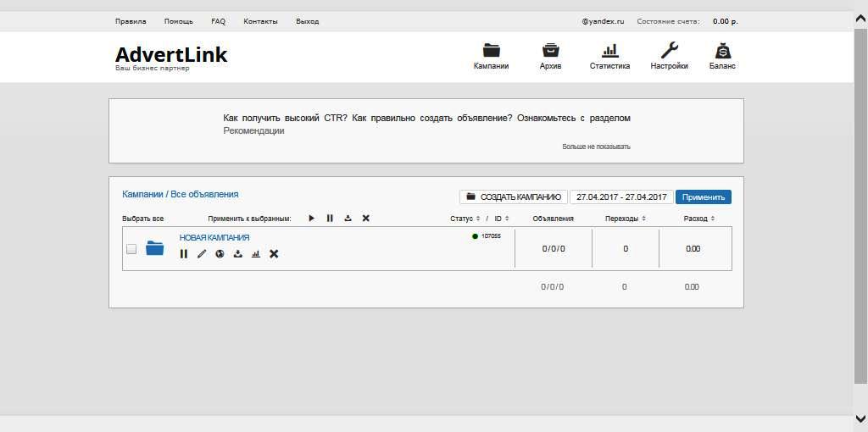Click the blue Применить button
This screenshot has width=868, height=432.
703,197
